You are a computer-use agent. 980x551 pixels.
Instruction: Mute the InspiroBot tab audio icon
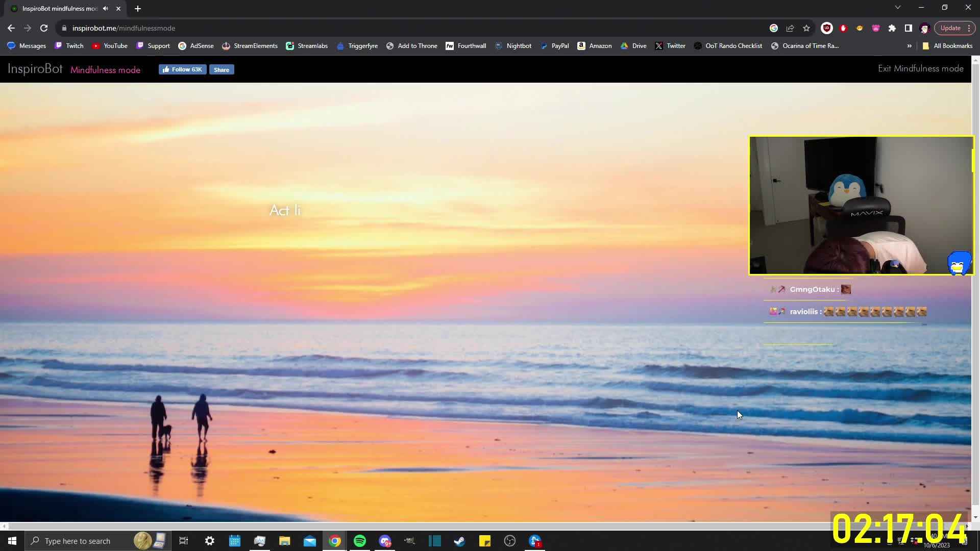click(105, 9)
